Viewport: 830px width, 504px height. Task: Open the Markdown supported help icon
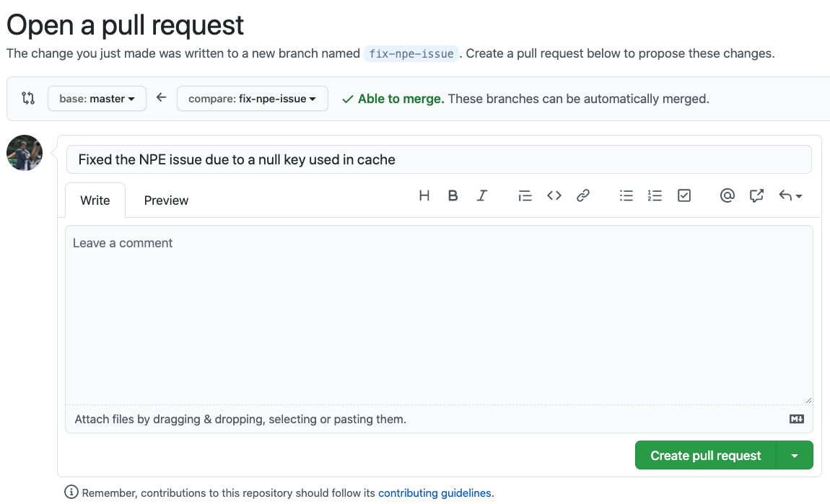(x=796, y=418)
